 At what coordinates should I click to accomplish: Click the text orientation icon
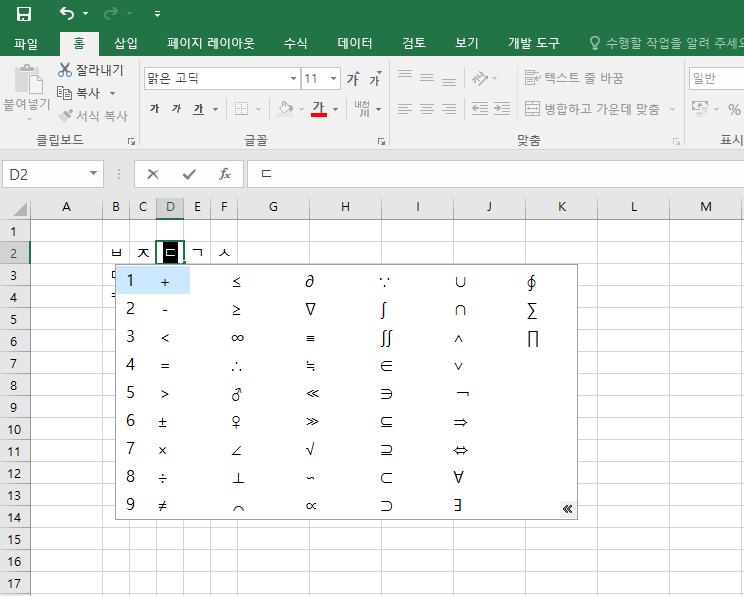pyautogui.click(x=480, y=78)
